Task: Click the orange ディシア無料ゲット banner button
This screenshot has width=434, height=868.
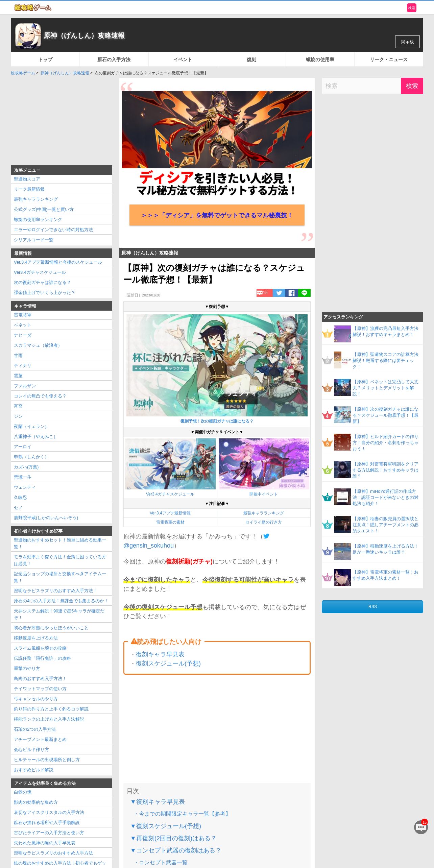Action: pyautogui.click(x=217, y=215)
